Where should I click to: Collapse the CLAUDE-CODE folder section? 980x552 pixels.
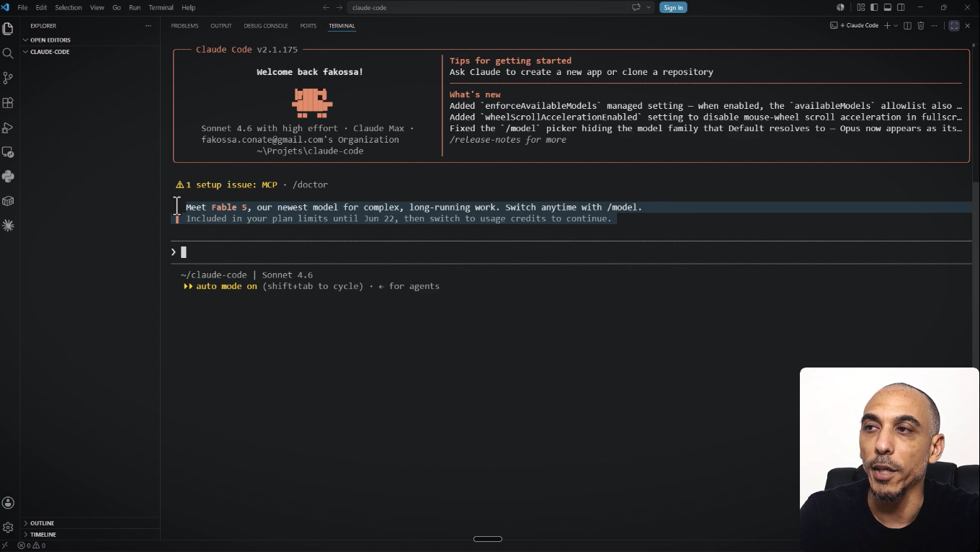point(90,52)
